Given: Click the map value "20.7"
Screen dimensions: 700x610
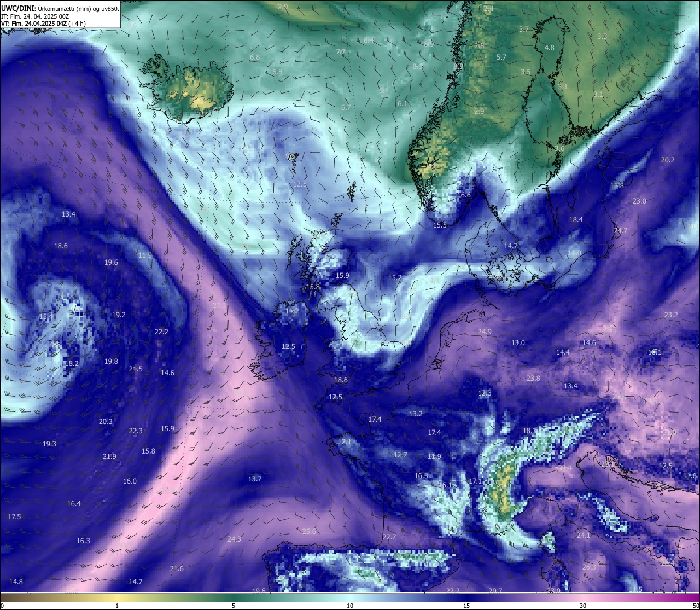Looking at the screenshot, I should tap(495, 590).
